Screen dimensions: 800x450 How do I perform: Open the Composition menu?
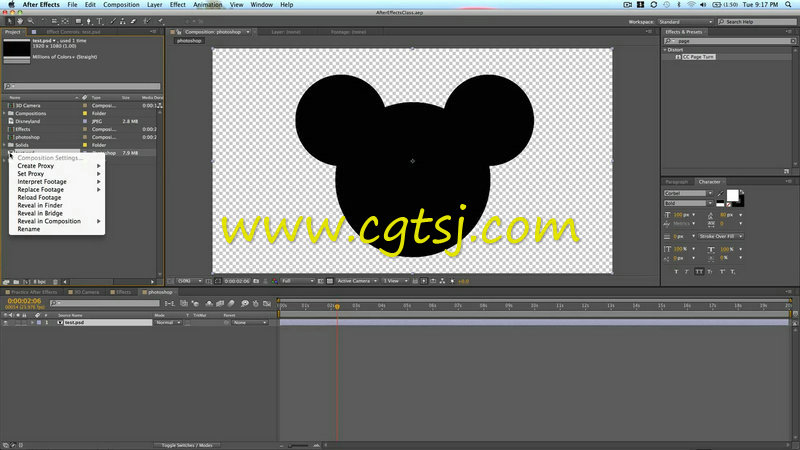pos(121,5)
